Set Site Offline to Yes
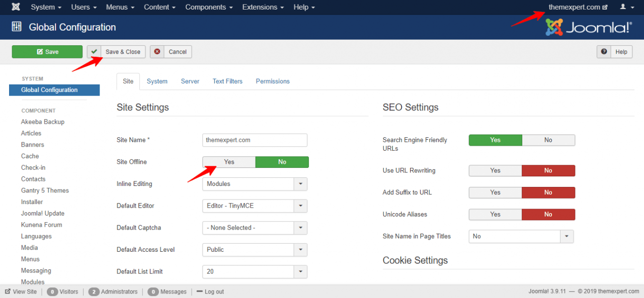The width and height of the screenshot is (644, 298). coord(229,162)
